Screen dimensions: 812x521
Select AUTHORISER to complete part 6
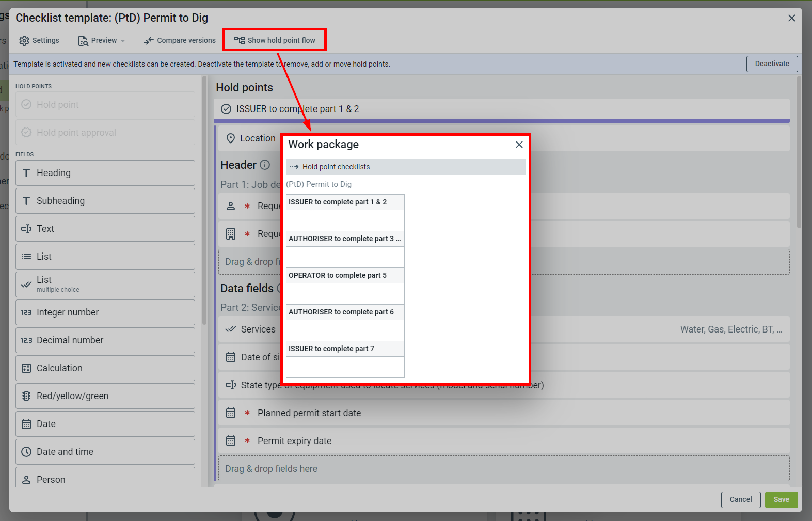[345, 312]
